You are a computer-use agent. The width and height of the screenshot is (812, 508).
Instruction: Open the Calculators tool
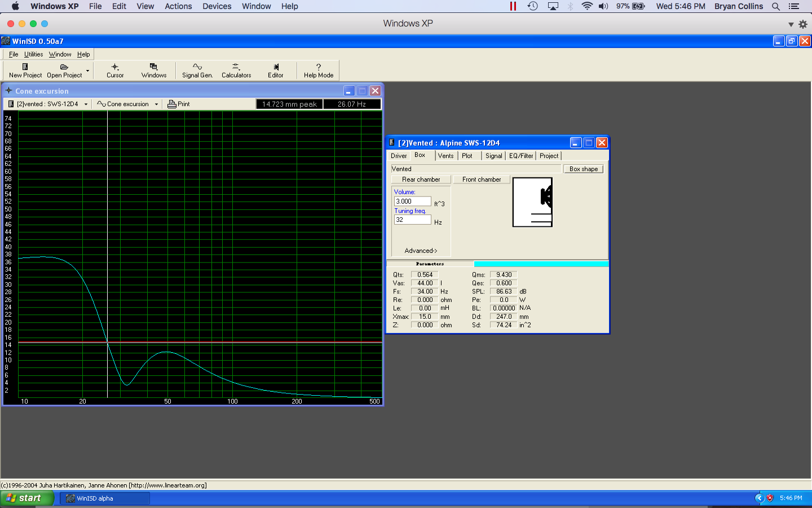tap(236, 71)
